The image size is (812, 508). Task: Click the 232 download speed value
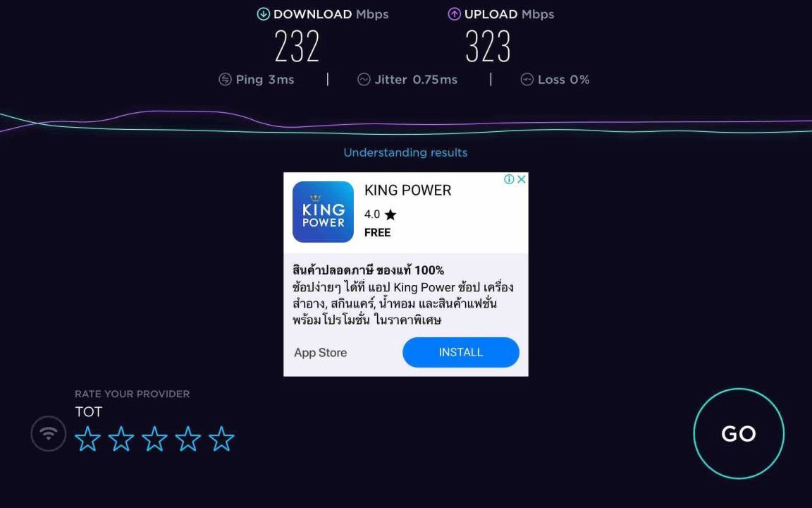297,46
